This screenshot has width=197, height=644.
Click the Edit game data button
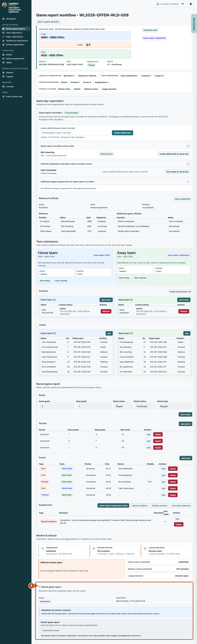pos(150,30)
